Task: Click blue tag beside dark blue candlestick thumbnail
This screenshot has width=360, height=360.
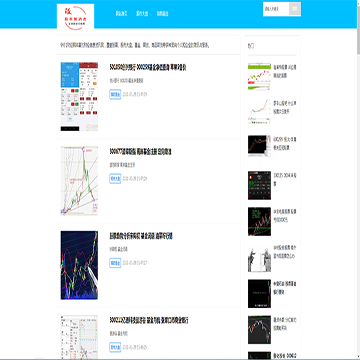Action: (x=115, y=263)
